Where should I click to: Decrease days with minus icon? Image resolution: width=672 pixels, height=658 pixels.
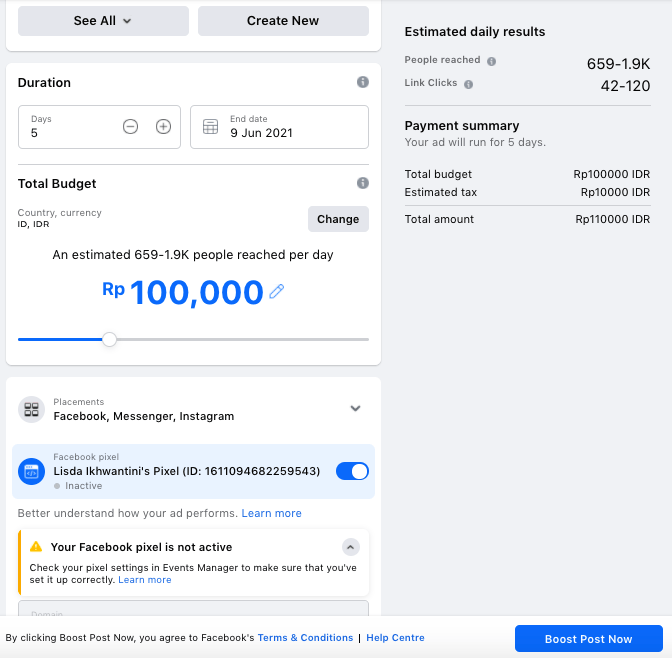tap(130, 126)
